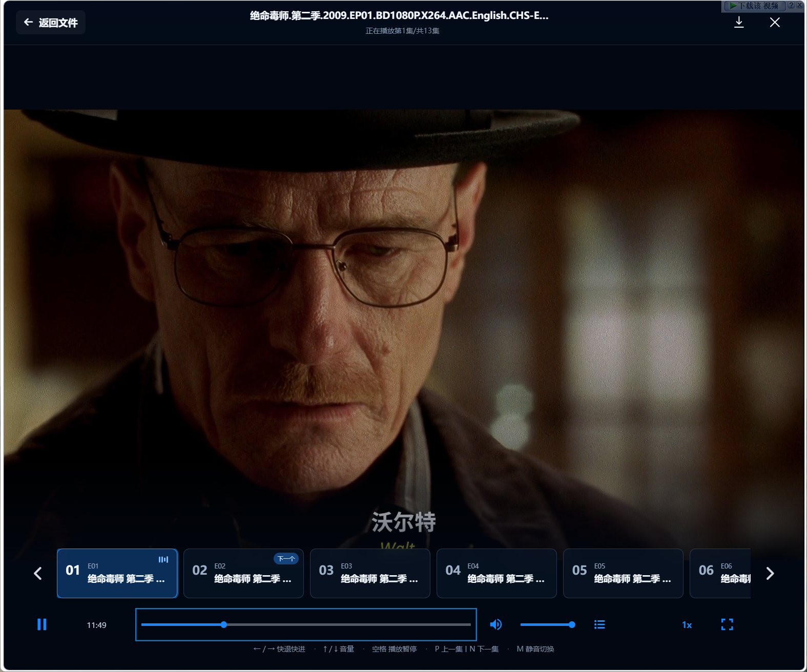This screenshot has width=807, height=672.
Task: Enter fullscreen mode
Action: click(727, 624)
